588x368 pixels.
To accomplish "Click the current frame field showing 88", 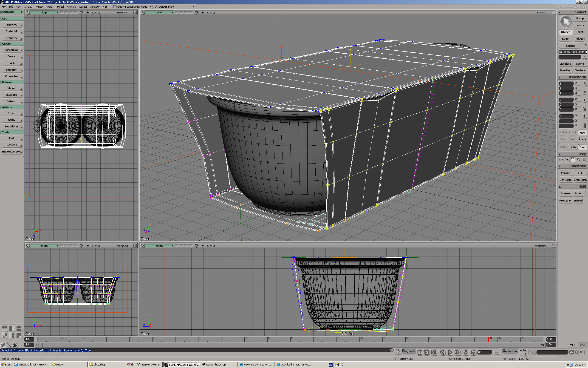I will point(484,352).
